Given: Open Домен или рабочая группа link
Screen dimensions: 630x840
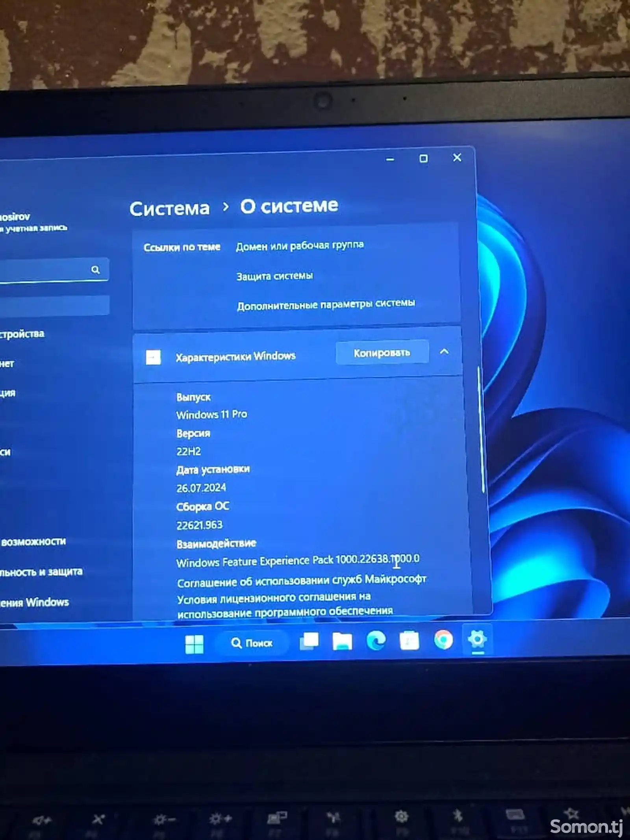Looking at the screenshot, I should coord(300,246).
